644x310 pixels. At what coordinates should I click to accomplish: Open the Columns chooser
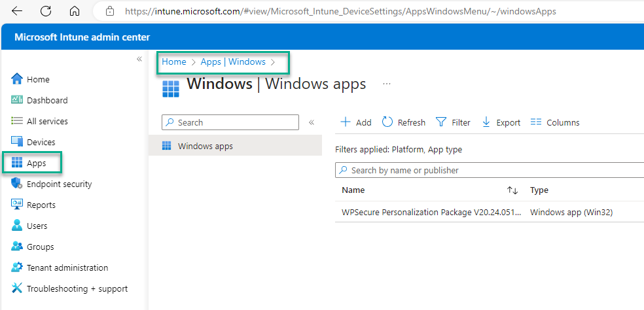(555, 122)
